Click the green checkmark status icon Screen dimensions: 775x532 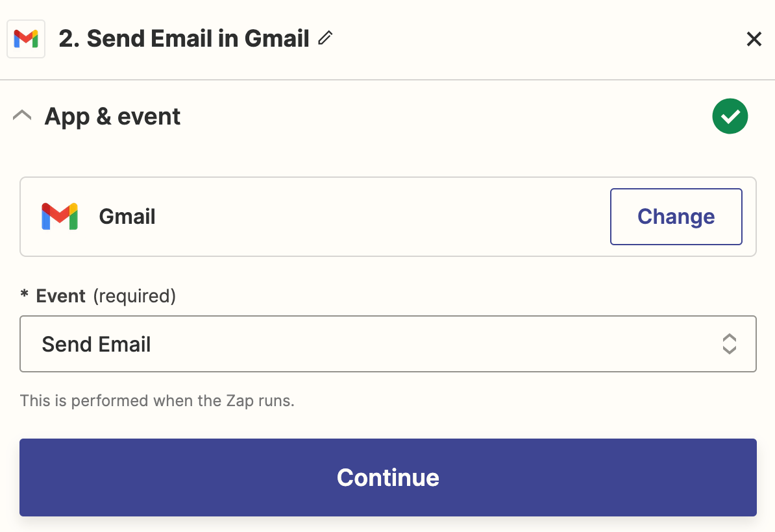click(x=730, y=116)
